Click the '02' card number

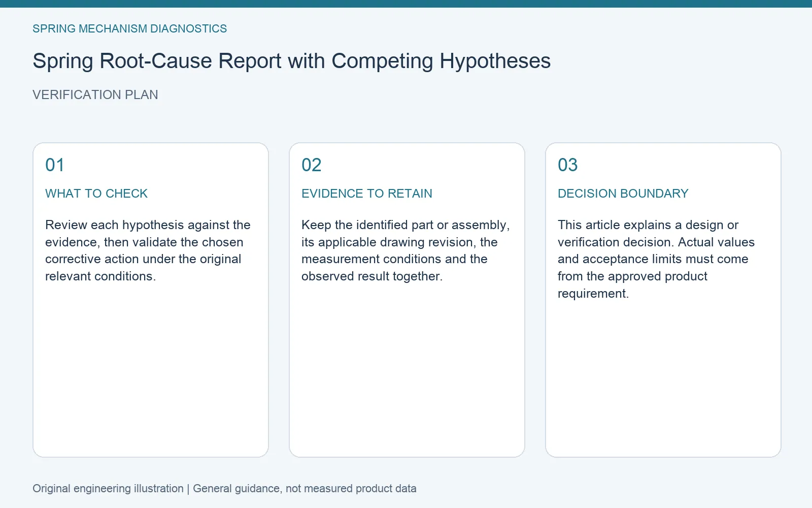pyautogui.click(x=312, y=165)
